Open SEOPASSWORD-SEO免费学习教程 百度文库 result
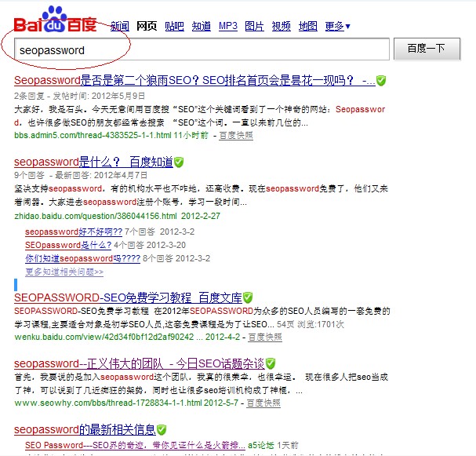 pos(128,297)
